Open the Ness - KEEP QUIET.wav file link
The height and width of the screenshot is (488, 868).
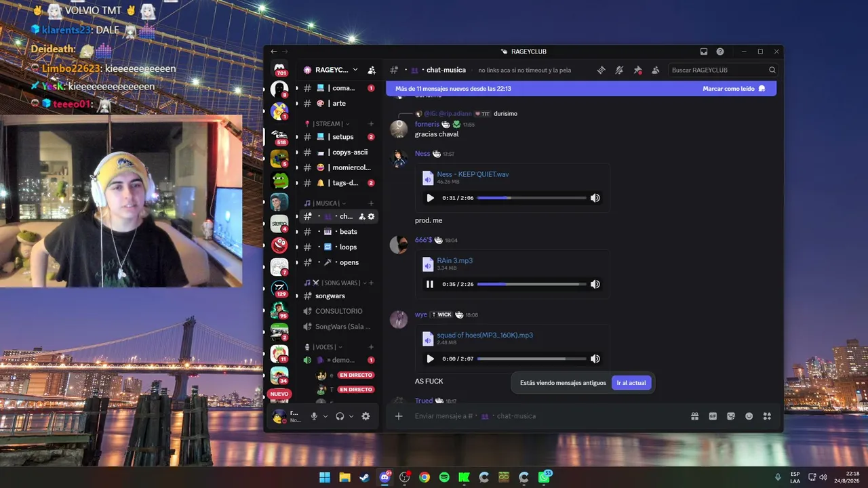click(x=473, y=174)
